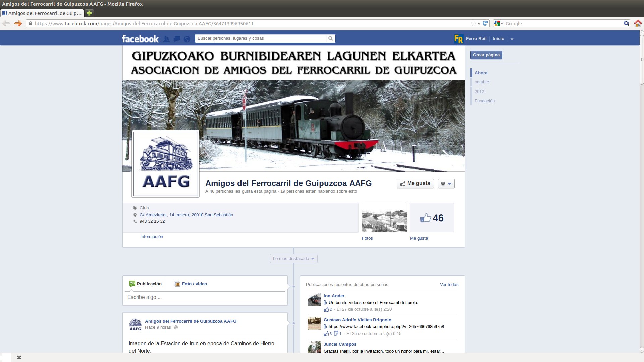Open the Fotos thumbnail
Image resolution: width=644 pixels, height=362 pixels.
click(384, 218)
